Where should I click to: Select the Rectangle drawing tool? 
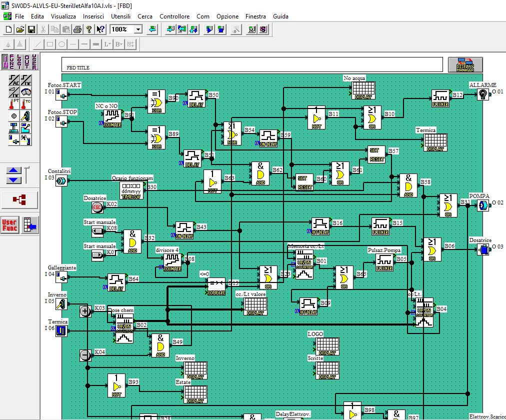pos(50,44)
